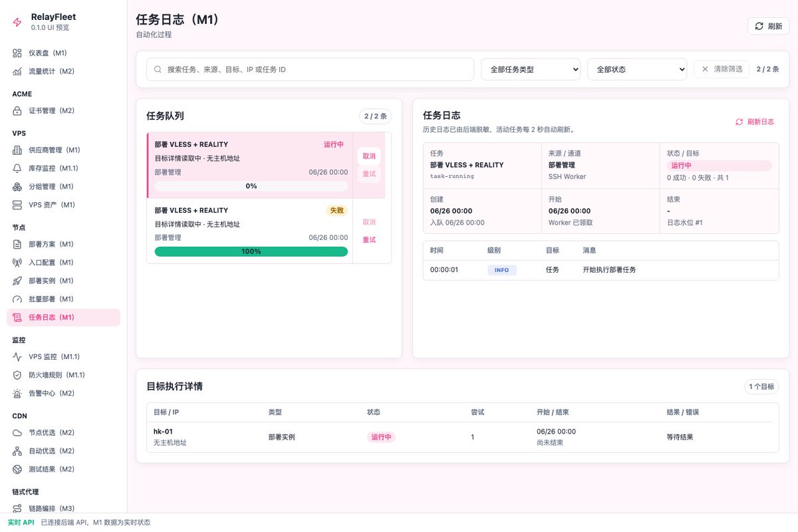The width and height of the screenshot is (798, 532).
Task: Click the rocket icon beside 部署实例（M1）
Action: click(17, 281)
